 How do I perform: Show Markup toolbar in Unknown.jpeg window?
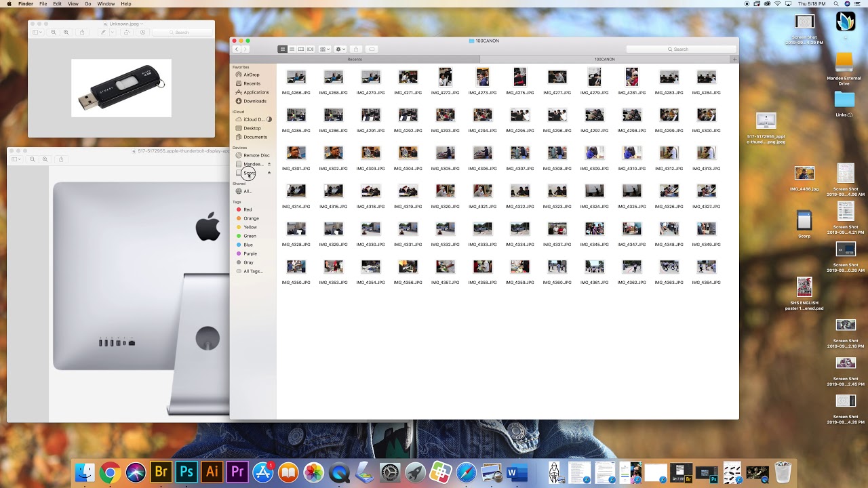[142, 32]
